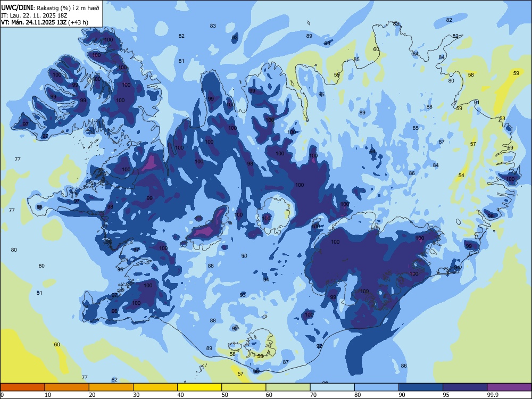
Task: Click the amber 30–40 legend swatch
Action: click(155, 387)
